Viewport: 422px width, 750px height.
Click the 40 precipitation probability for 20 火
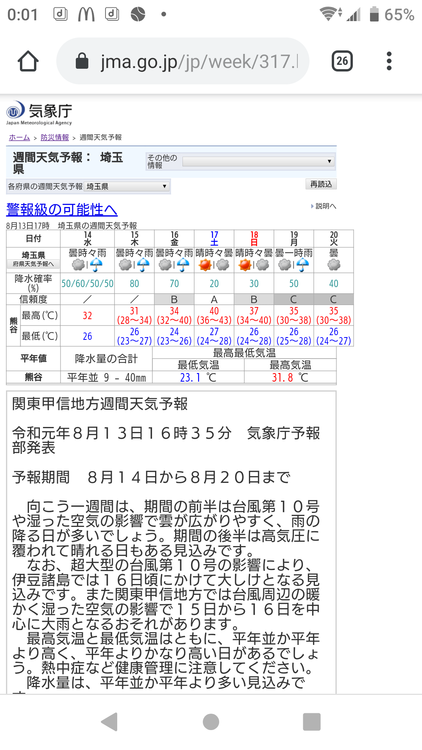tap(333, 284)
